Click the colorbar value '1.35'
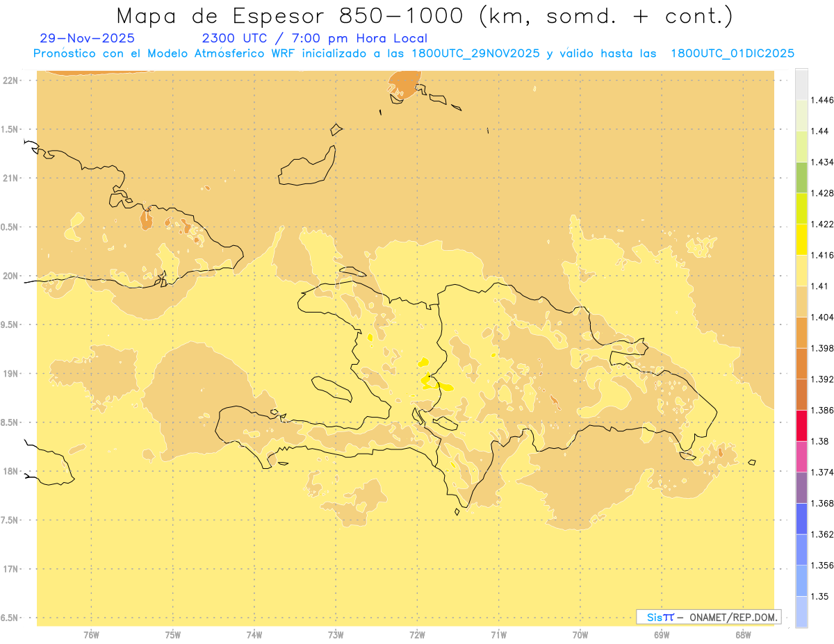The width and height of the screenshot is (834, 644). coord(820,596)
